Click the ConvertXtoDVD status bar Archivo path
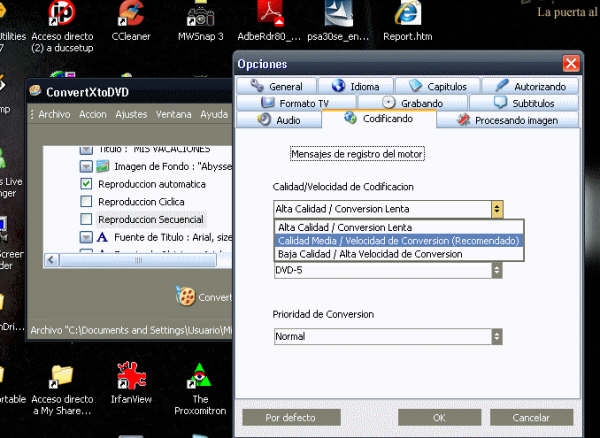600x438 pixels. pos(131,330)
